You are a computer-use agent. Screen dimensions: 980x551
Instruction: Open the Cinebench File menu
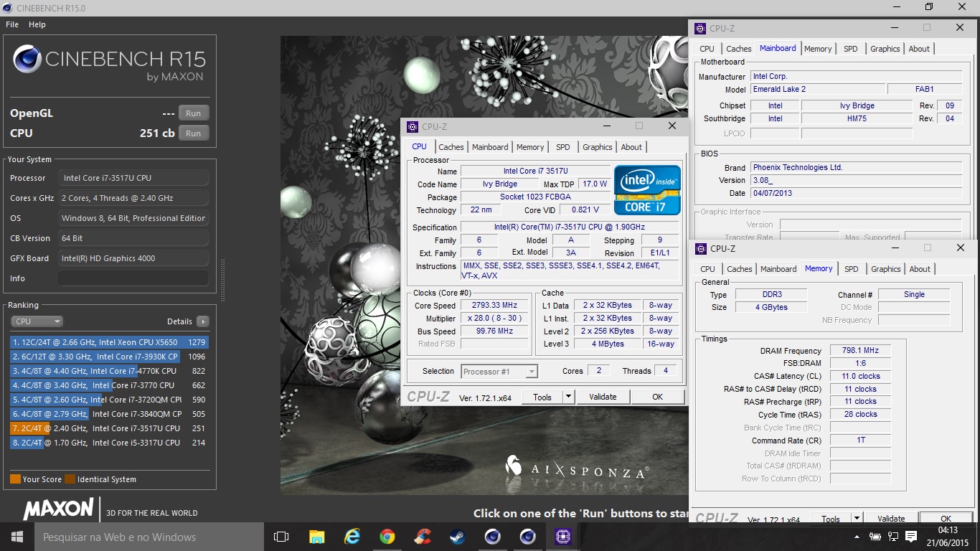click(12, 24)
